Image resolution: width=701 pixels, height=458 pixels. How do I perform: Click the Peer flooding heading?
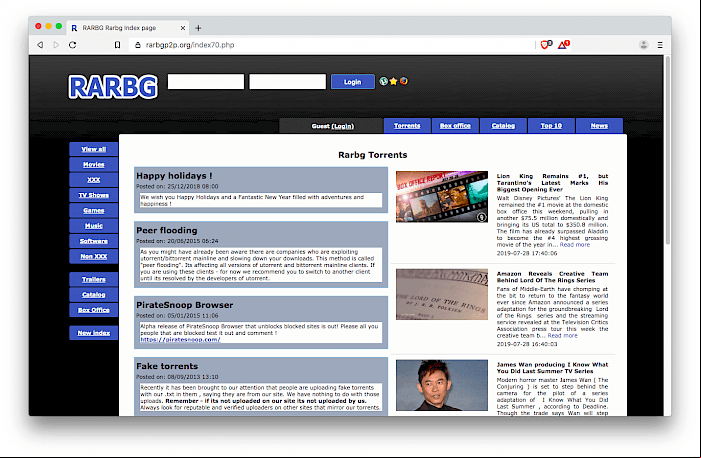click(x=167, y=230)
